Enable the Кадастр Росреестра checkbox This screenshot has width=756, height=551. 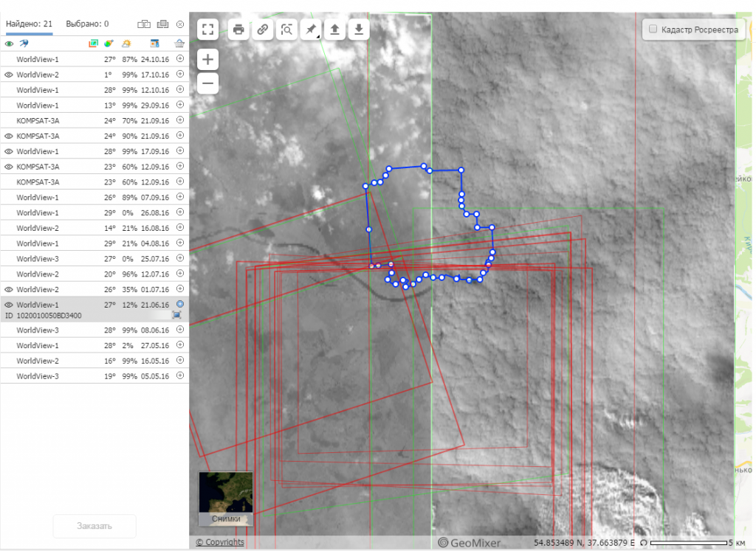(x=653, y=30)
